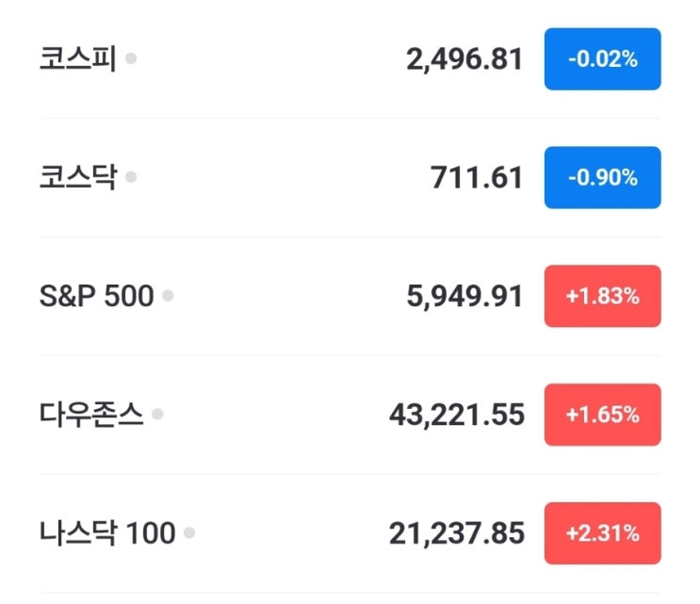This screenshot has height=604, width=700.
Task: Click the 2,496.81 KOSPI value
Action: [x=464, y=59]
